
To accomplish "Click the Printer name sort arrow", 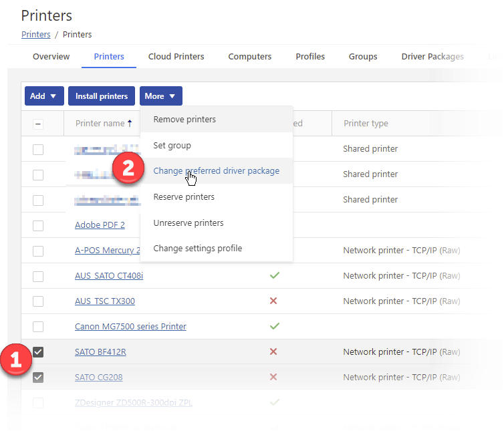I will point(130,123).
